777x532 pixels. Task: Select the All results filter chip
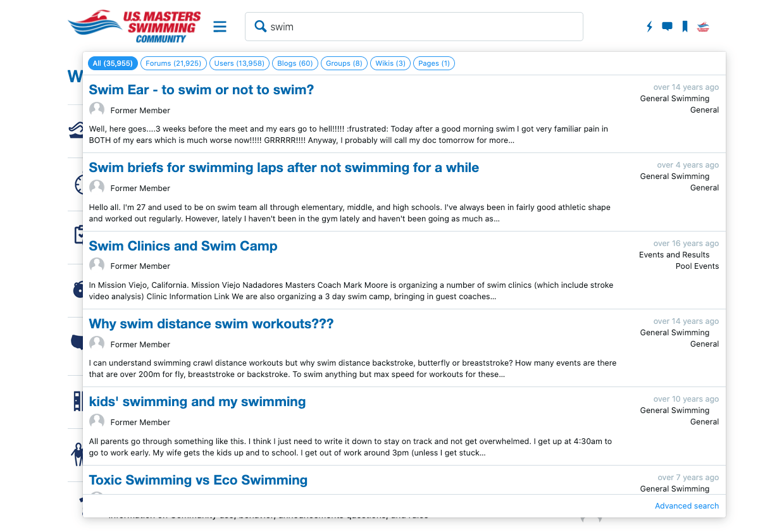[x=113, y=63]
